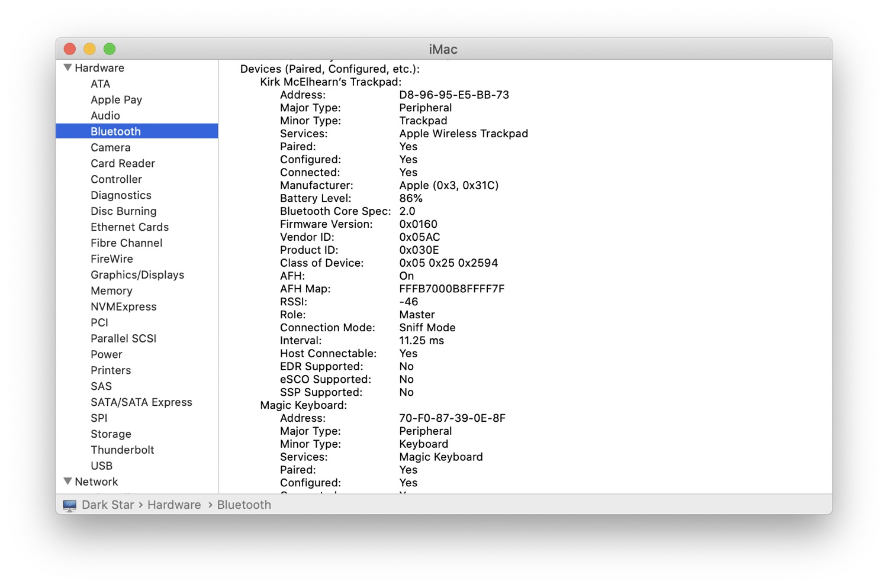Click AFH Map value FFFB7000B8FFFF7F
Screen dimensions: 888x588
click(452, 289)
